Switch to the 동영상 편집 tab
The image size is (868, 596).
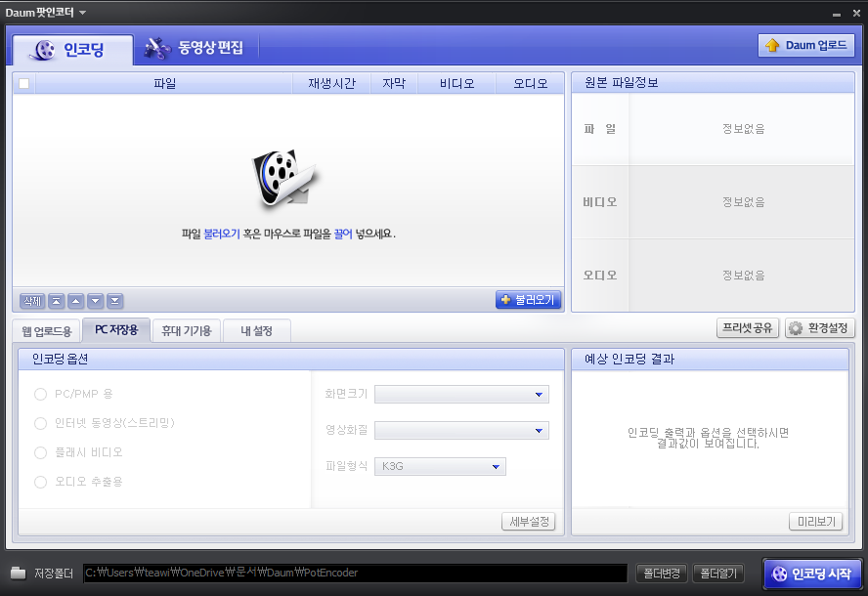(x=195, y=48)
